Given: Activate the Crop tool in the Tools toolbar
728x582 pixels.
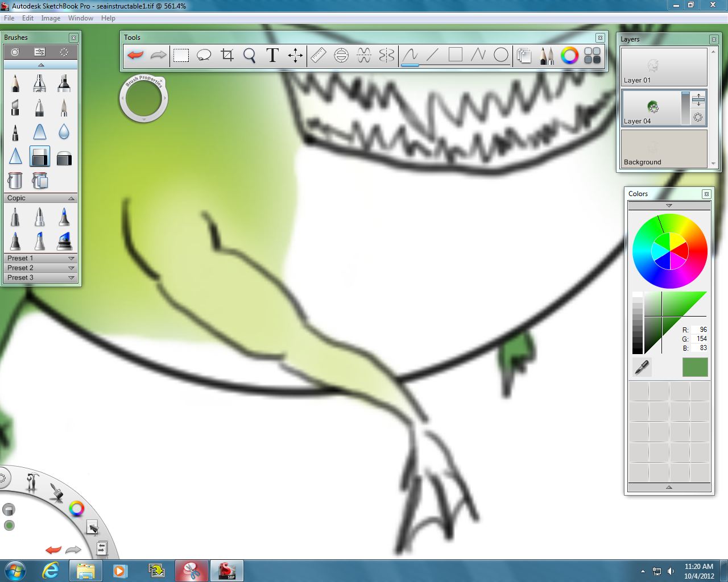Looking at the screenshot, I should coord(227,55).
